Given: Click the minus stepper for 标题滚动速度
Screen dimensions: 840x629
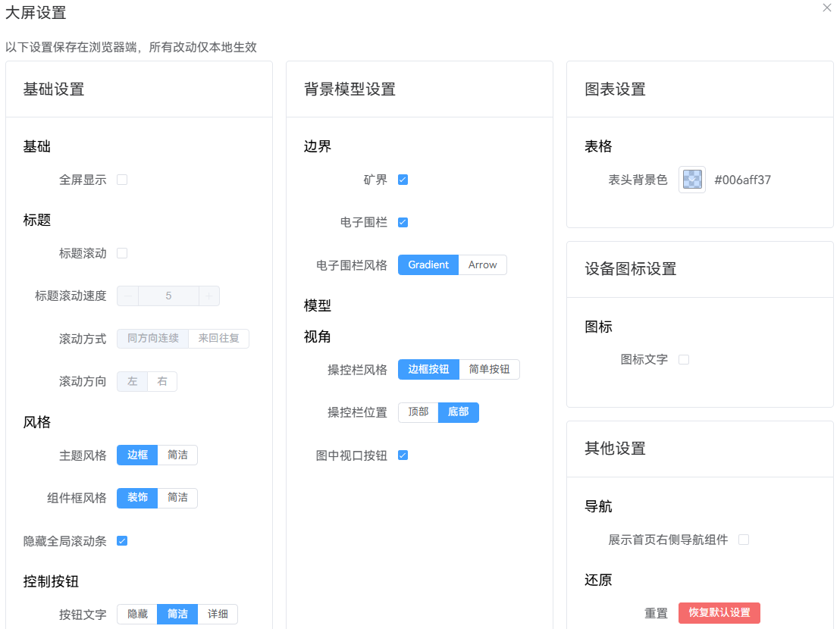Looking at the screenshot, I should click(x=128, y=296).
